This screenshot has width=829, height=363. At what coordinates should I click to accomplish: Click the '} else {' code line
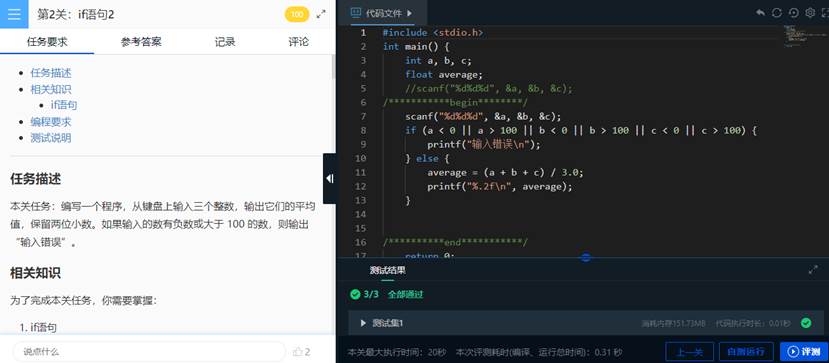coord(427,158)
